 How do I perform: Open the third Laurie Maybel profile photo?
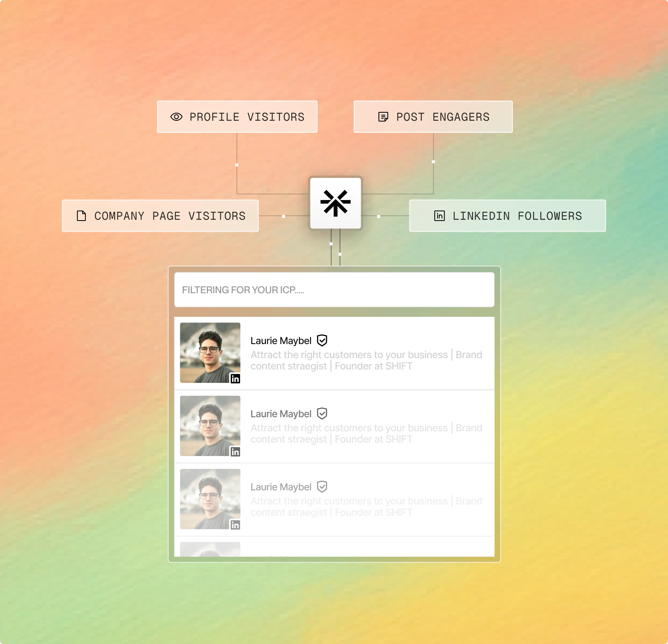210,499
